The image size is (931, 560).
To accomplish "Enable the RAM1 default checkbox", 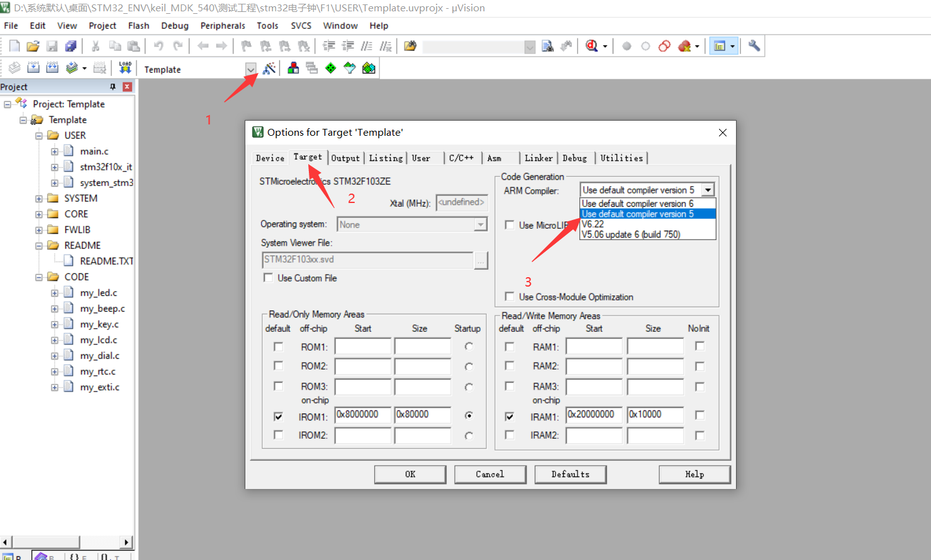I will click(x=510, y=346).
